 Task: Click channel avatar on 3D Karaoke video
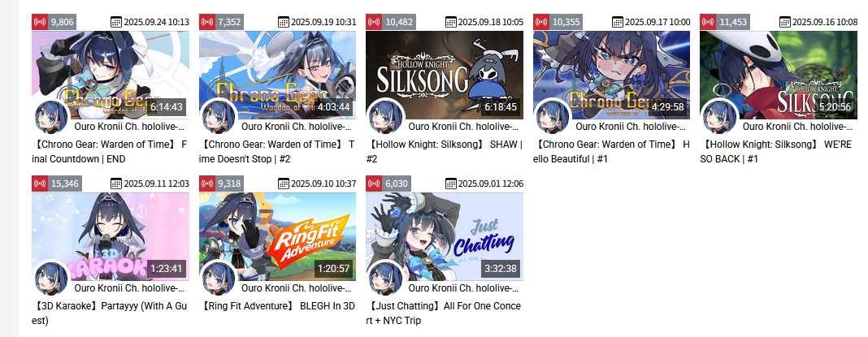51,279
